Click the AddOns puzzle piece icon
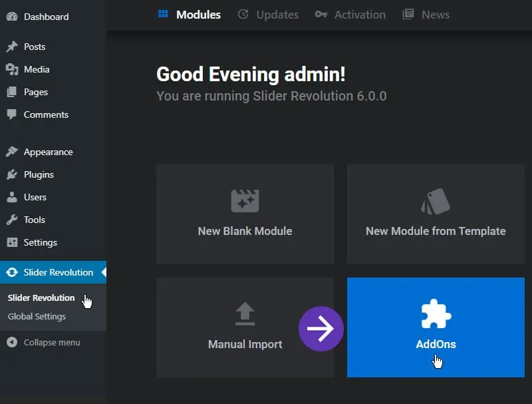The height and width of the screenshot is (404, 532). pyautogui.click(x=436, y=315)
